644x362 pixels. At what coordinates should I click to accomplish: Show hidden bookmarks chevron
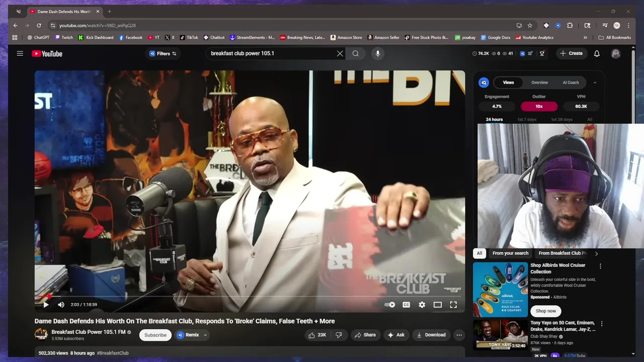pyautogui.click(x=585, y=37)
